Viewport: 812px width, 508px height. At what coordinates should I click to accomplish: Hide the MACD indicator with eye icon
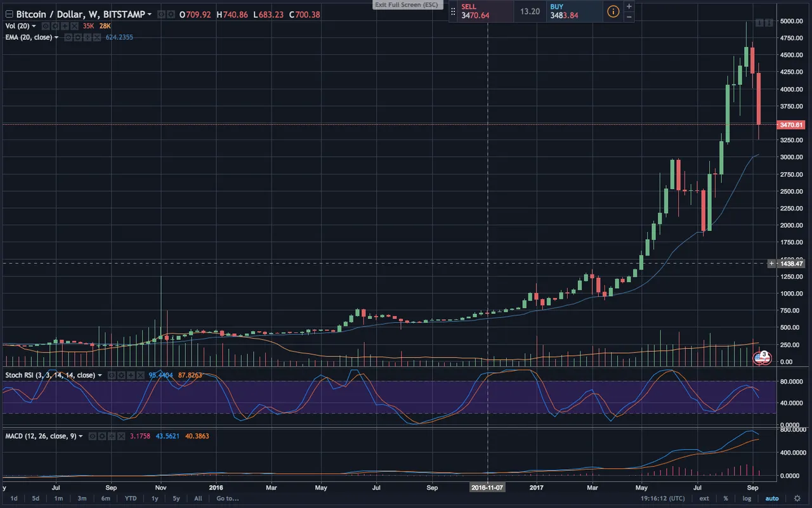point(93,436)
